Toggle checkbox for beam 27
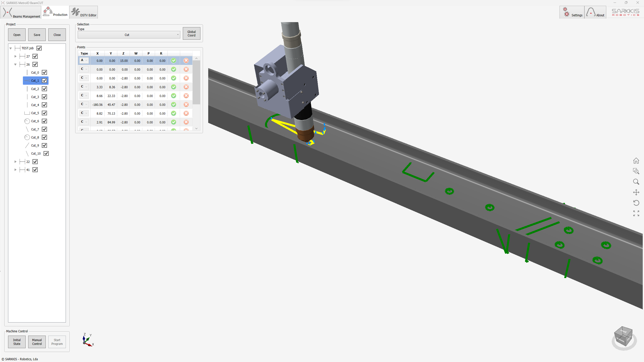The image size is (644, 362). [x=35, y=56]
